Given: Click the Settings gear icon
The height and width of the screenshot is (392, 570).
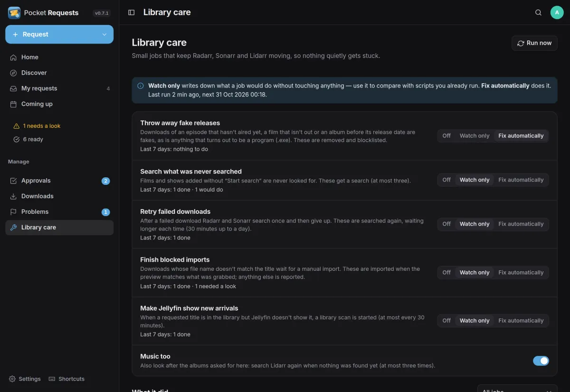Looking at the screenshot, I should tap(12, 379).
